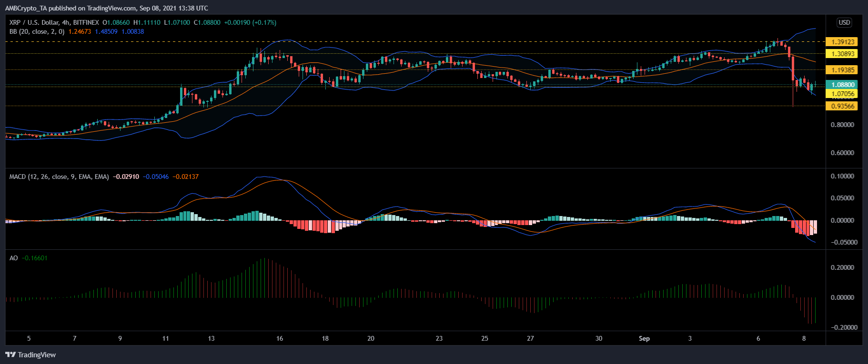Click the USD currency button
The width and height of the screenshot is (868, 364).
tap(844, 22)
